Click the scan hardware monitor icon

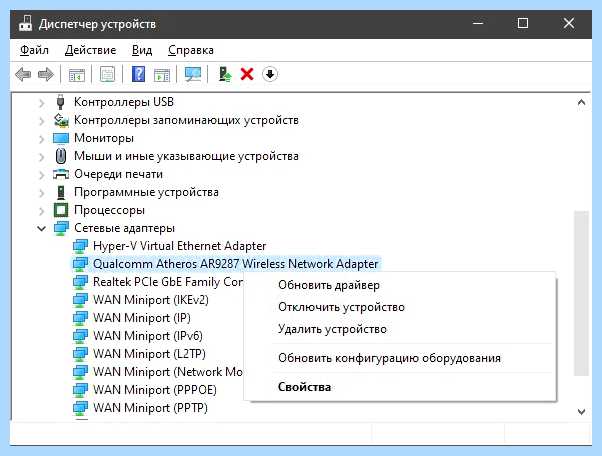click(192, 74)
